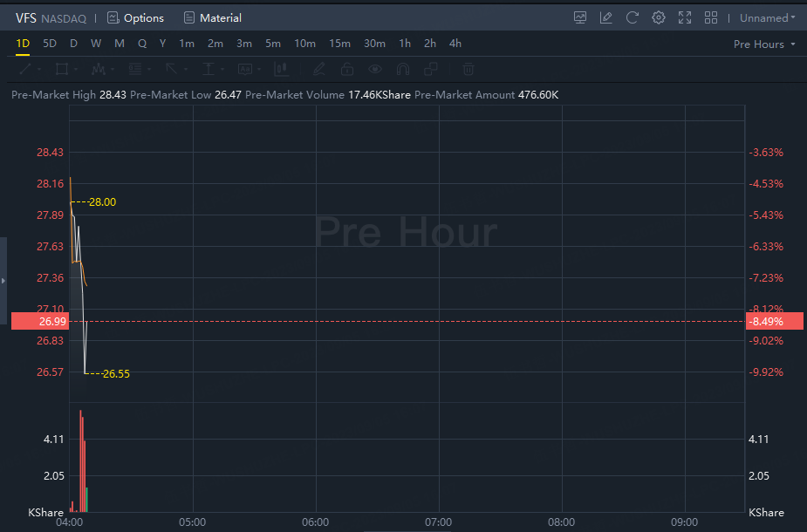Viewport: 807px width, 532px height.
Task: Toggle drawings visibility eye icon
Action: pyautogui.click(x=375, y=69)
